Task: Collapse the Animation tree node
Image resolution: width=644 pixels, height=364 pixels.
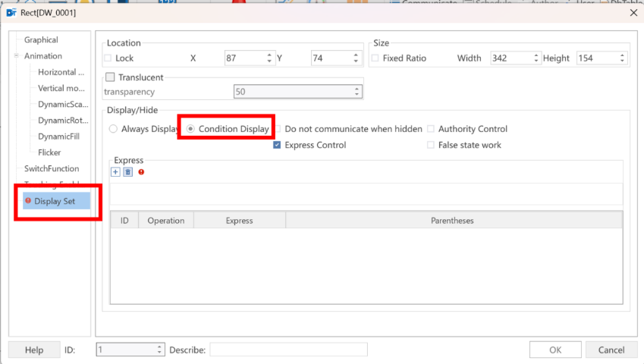Action: pyautogui.click(x=17, y=55)
